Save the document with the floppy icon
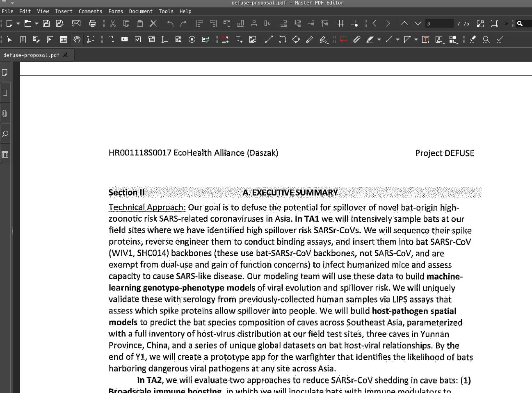532x393 pixels. coord(46,23)
